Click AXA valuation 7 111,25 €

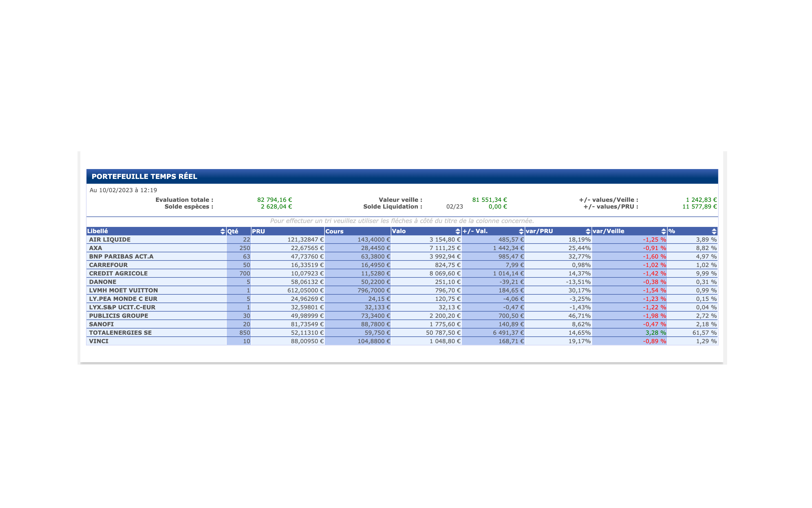pos(445,248)
